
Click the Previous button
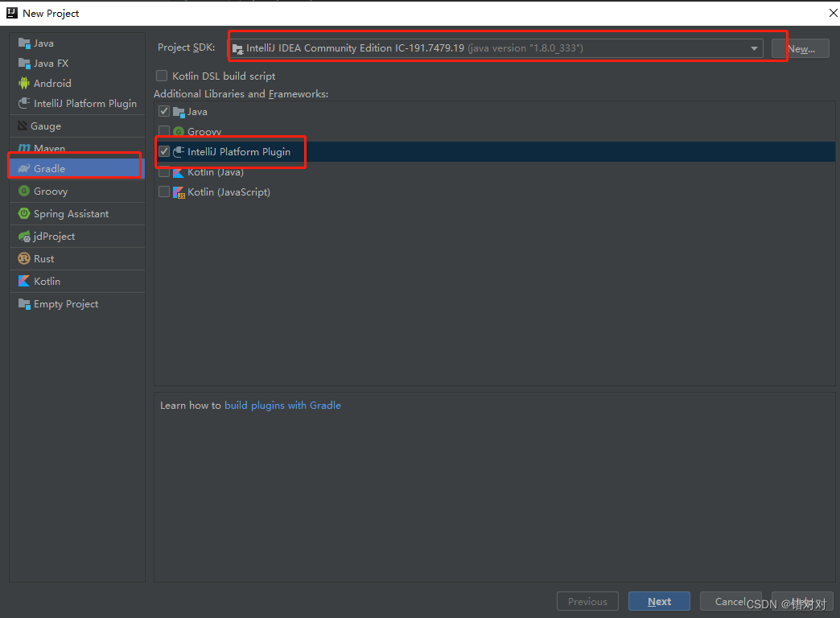(587, 601)
